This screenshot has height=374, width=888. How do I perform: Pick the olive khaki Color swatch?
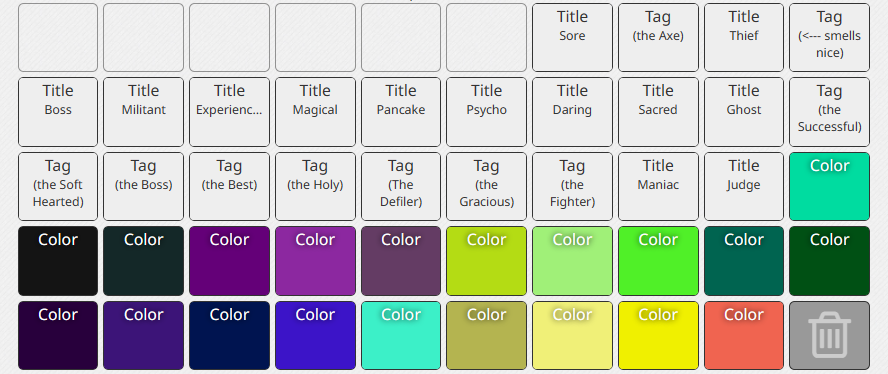pyautogui.click(x=486, y=335)
